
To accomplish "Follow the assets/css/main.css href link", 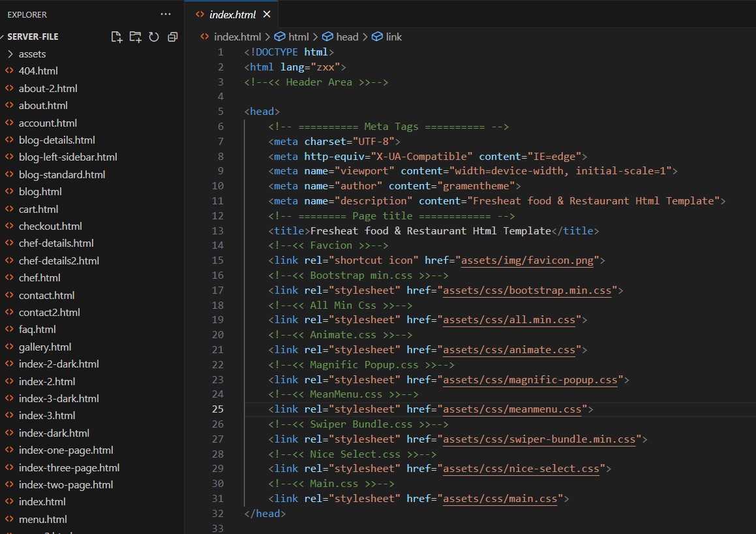I will click(500, 499).
